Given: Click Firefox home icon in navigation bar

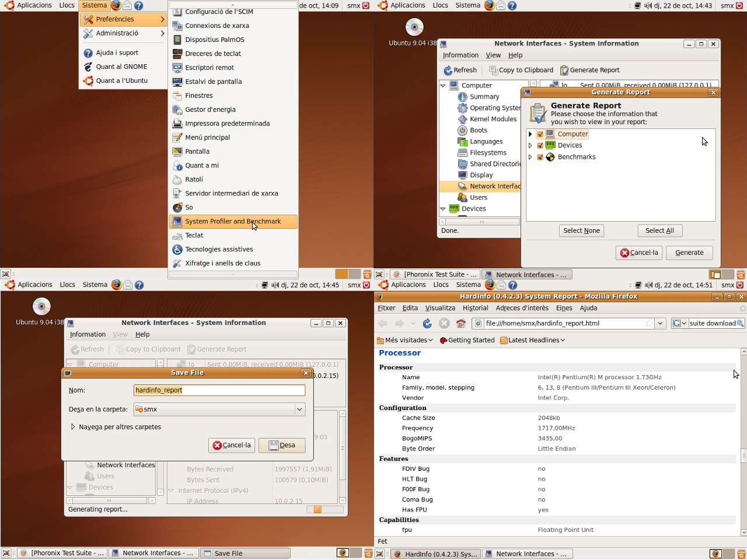Looking at the screenshot, I should [x=461, y=323].
